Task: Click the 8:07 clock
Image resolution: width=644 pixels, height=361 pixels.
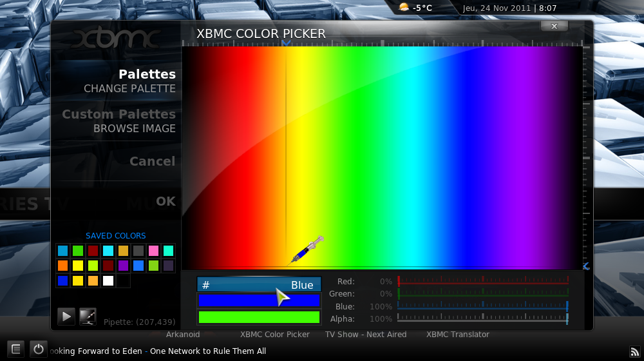Action: tap(548, 8)
